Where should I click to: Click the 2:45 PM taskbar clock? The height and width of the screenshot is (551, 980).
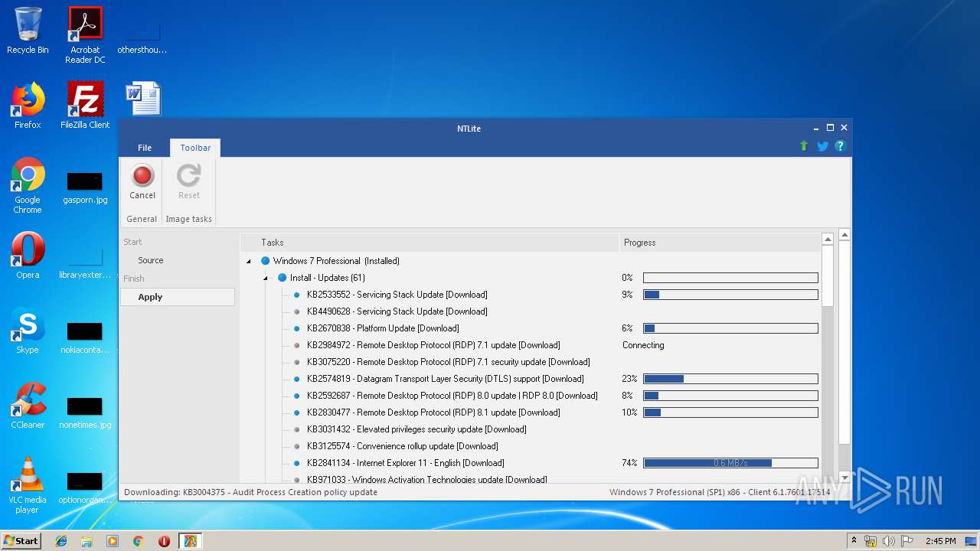941,541
